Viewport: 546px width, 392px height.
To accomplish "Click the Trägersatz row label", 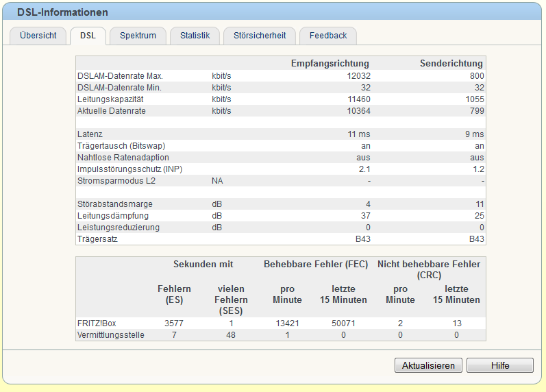I will point(97,239).
